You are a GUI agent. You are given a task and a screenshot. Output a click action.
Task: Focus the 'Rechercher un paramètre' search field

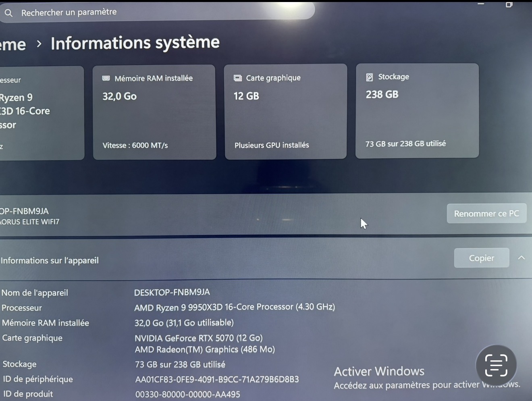[x=157, y=12]
